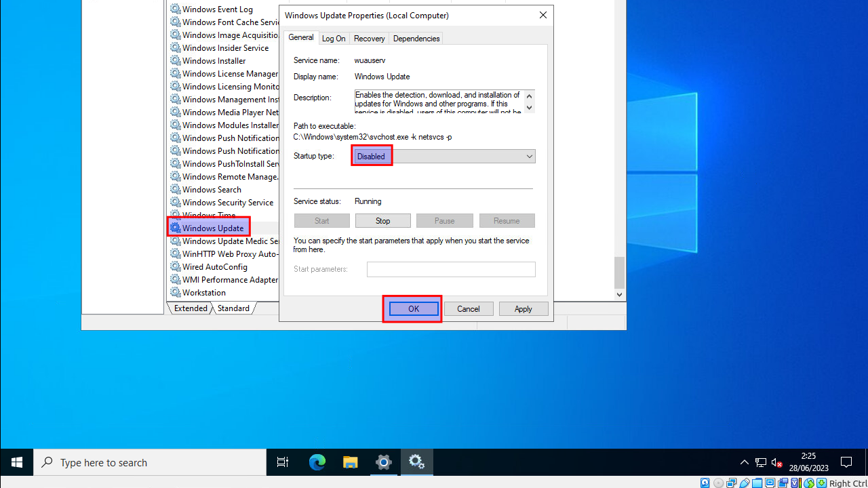Screen dimensions: 868x488
Task: Click the Apply button
Action: click(x=524, y=309)
